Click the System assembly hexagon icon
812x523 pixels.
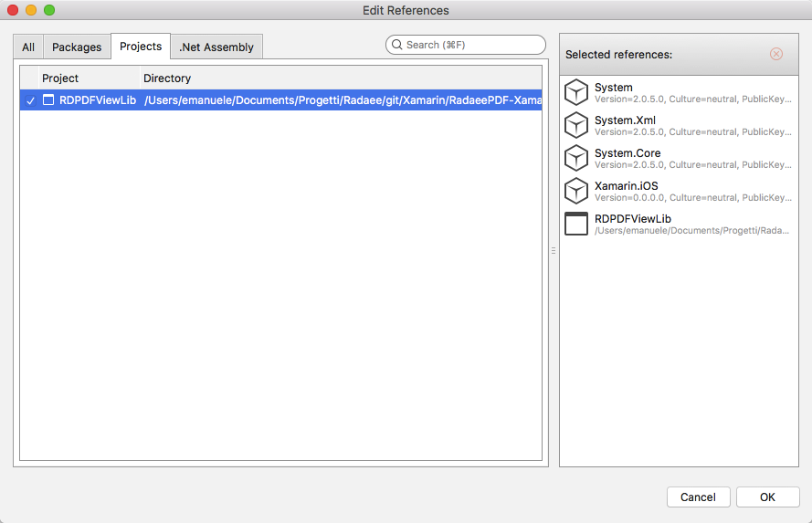[576, 93]
